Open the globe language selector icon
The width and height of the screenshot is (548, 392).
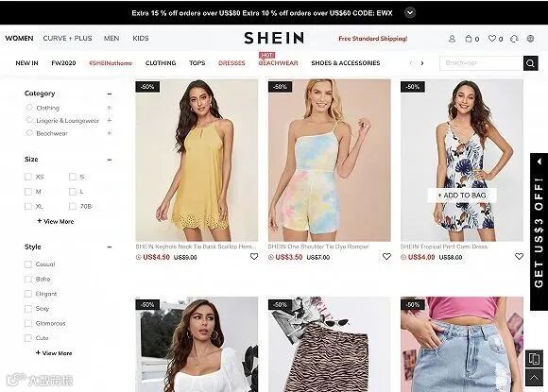point(530,39)
